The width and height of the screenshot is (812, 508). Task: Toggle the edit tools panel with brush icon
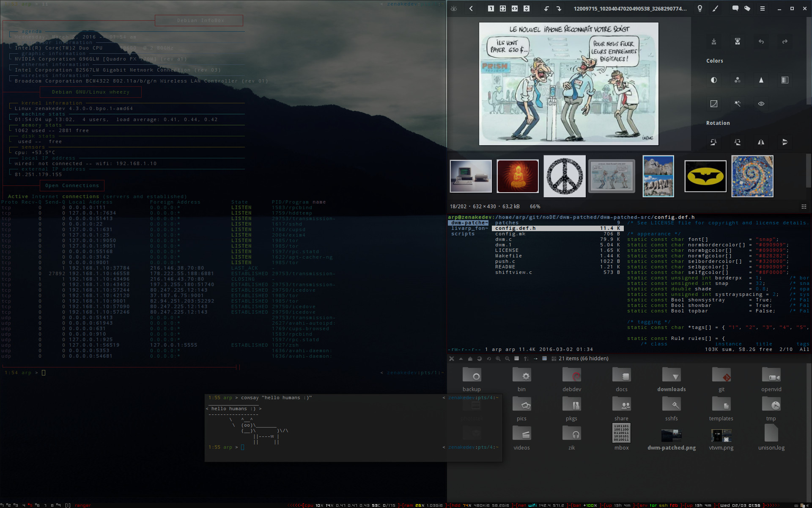(715, 8)
